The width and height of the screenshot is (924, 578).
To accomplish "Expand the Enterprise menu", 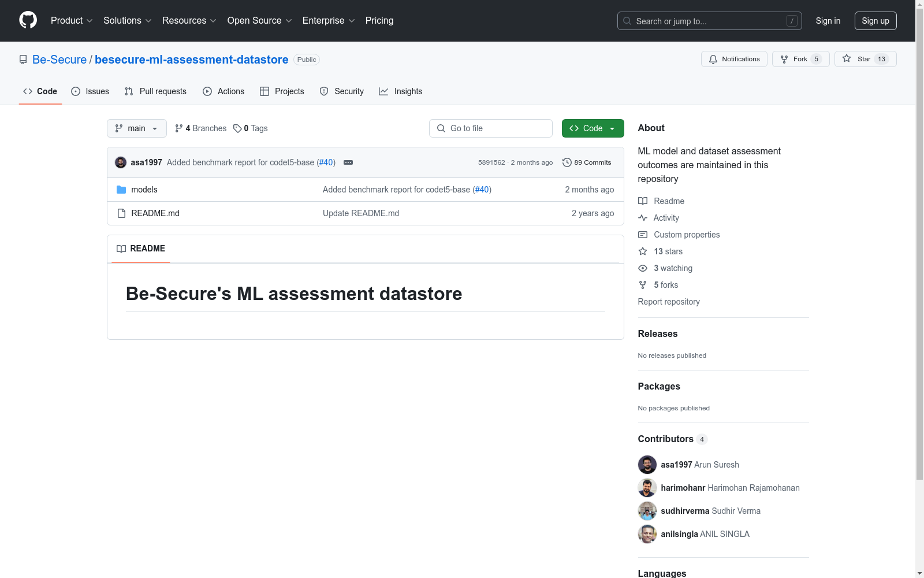I will (329, 21).
